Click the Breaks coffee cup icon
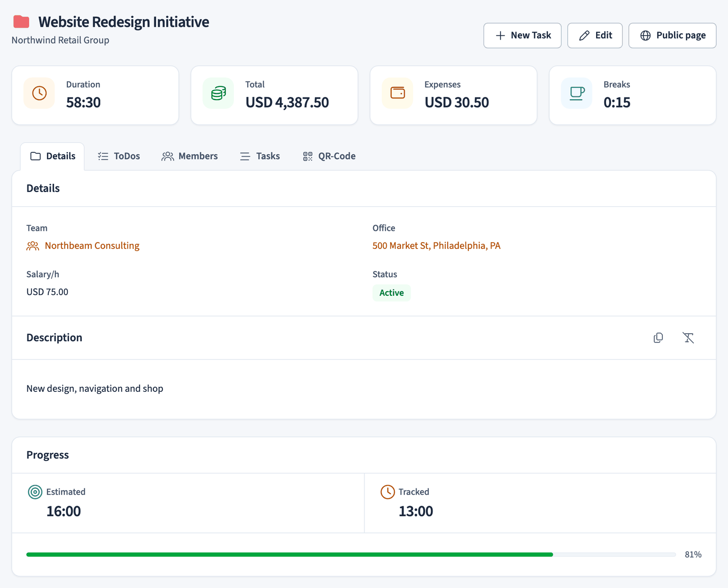The height and width of the screenshot is (588, 728). [x=577, y=93]
